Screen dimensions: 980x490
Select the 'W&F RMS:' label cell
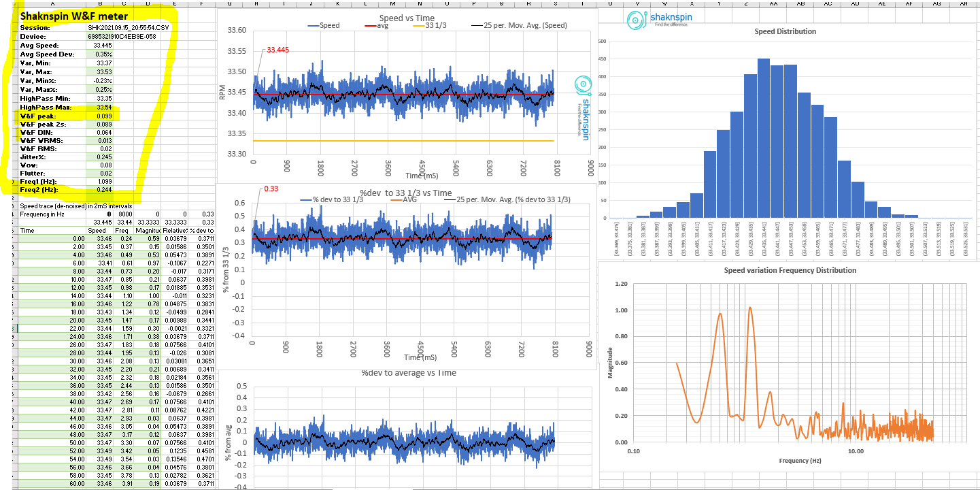point(52,148)
